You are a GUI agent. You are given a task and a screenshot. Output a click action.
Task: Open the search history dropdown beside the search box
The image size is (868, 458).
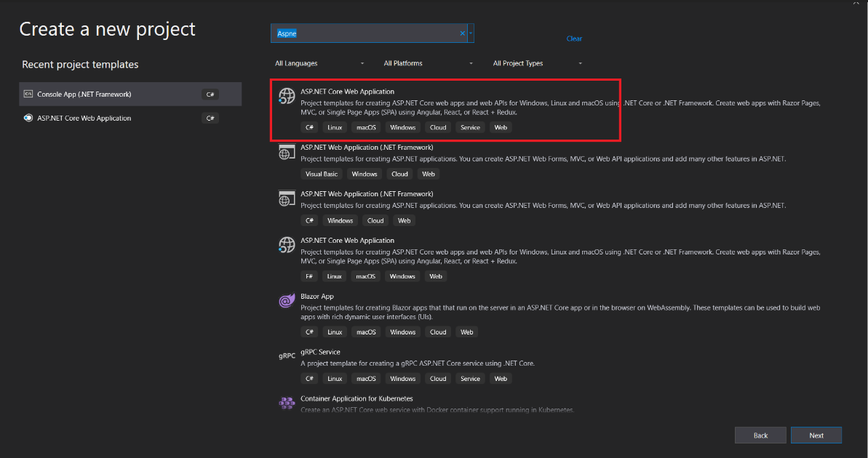(471, 33)
